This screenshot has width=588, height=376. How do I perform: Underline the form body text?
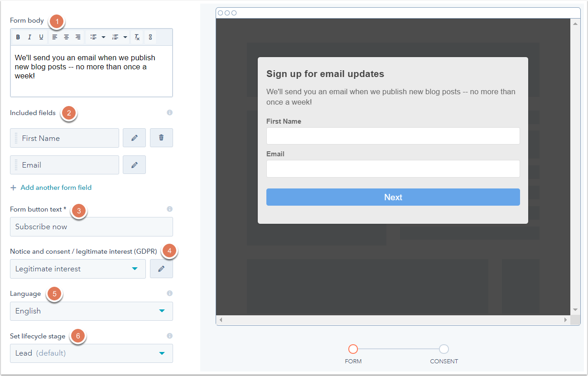pos(41,37)
